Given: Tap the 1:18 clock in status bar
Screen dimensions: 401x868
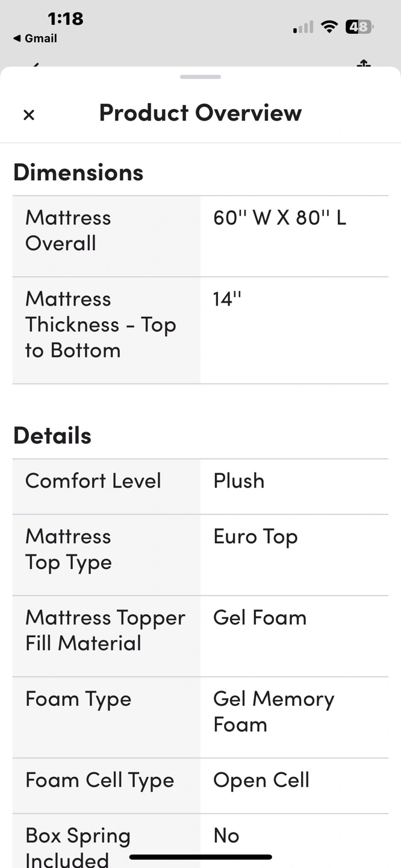Looking at the screenshot, I should [65, 19].
